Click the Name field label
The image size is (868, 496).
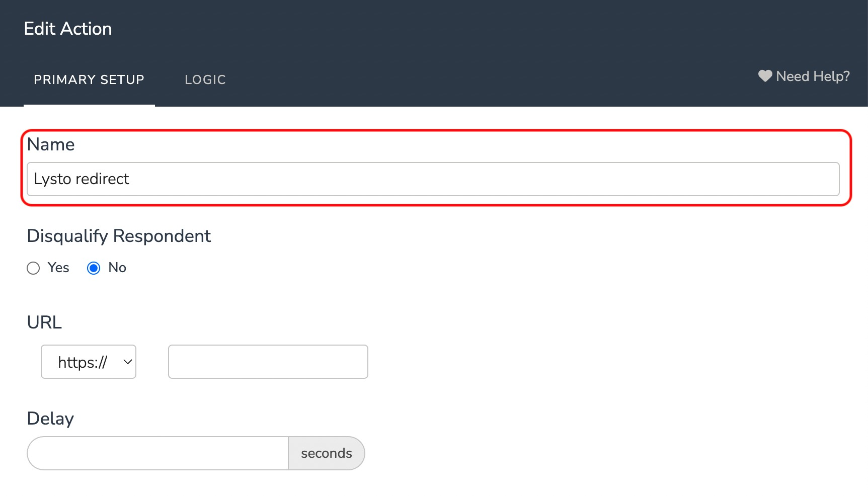tap(51, 144)
